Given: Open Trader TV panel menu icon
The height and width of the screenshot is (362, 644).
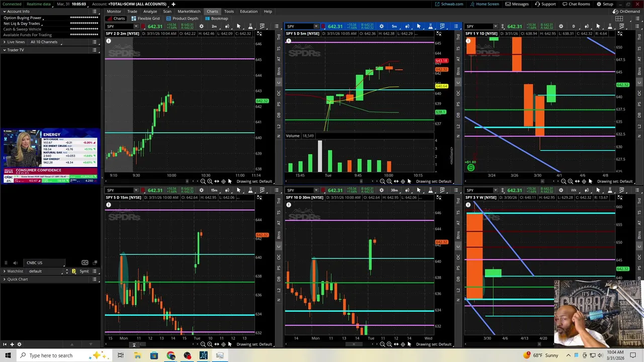Looking at the screenshot, I should [95, 50].
